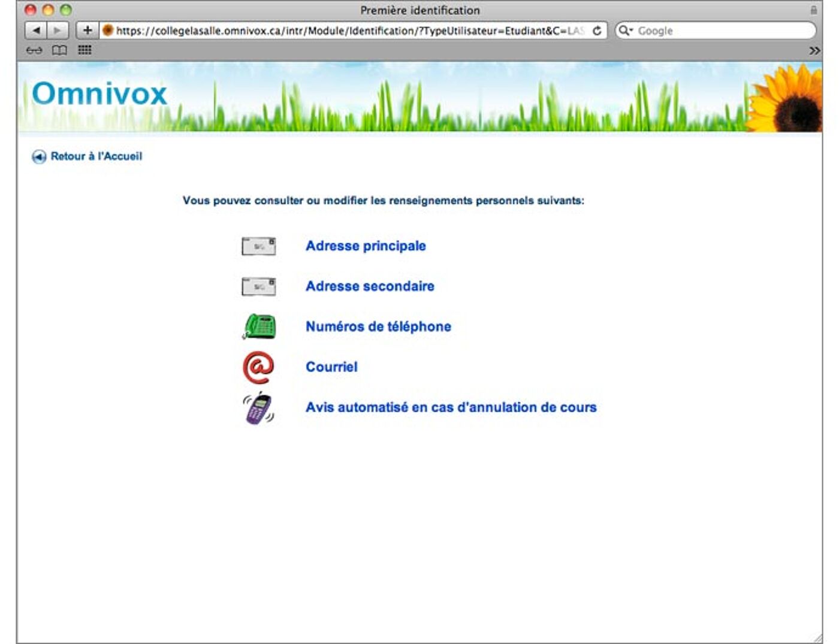Click the envelope icon beside Adresse secondaire
The height and width of the screenshot is (644, 839).
(x=258, y=286)
